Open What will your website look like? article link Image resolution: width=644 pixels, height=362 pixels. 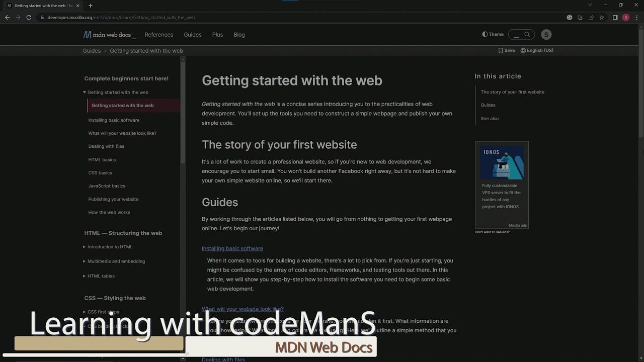pyautogui.click(x=243, y=309)
